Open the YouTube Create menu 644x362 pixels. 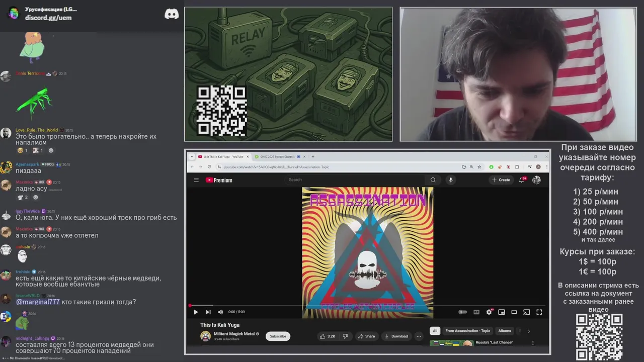pyautogui.click(x=501, y=180)
